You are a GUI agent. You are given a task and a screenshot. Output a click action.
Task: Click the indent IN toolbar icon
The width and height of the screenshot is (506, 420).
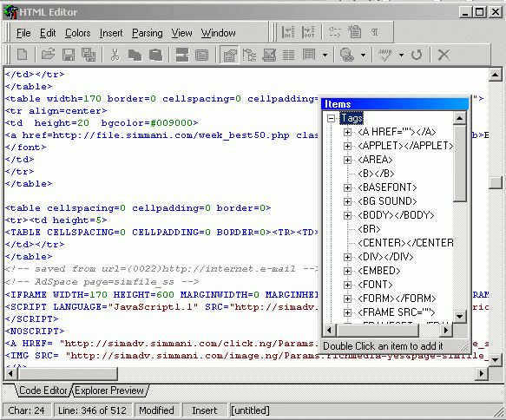tap(288, 32)
